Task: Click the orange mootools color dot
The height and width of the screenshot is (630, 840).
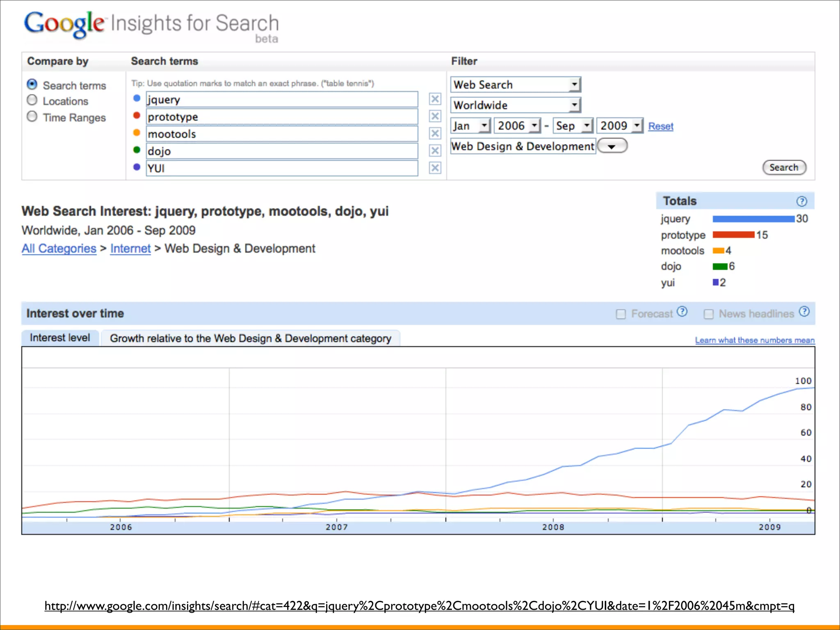Action: pyautogui.click(x=137, y=133)
